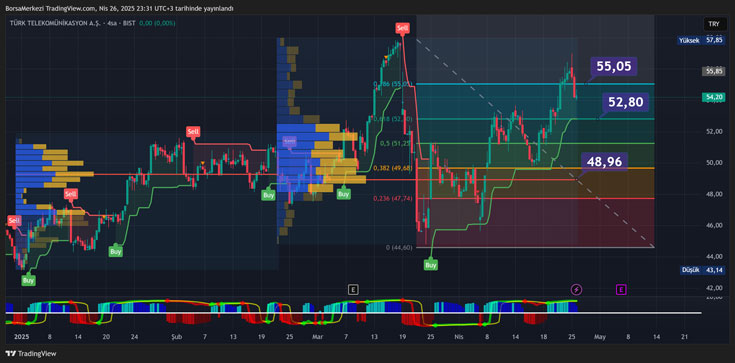The height and width of the screenshot is (363, 735).
Task: Click the small purple label on the volume profile
Action: point(289,141)
